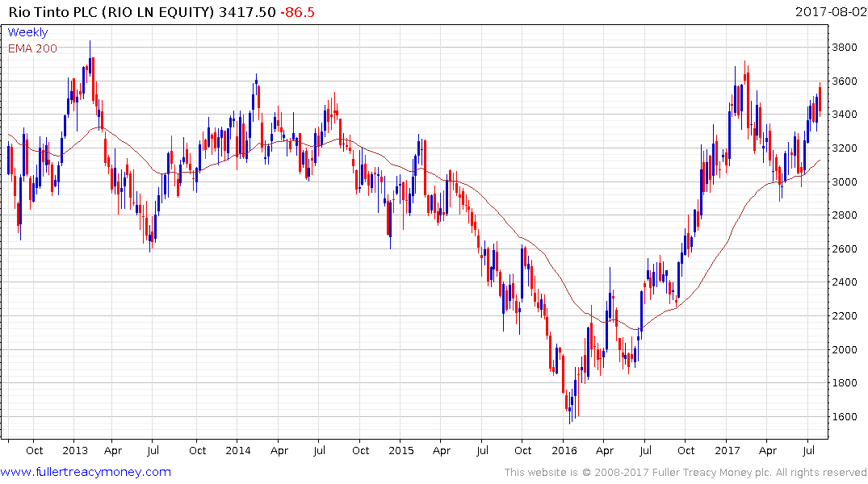Screen dimensions: 868x484
Task: Open the www.fullertreacymoney.com link
Action: [86, 472]
